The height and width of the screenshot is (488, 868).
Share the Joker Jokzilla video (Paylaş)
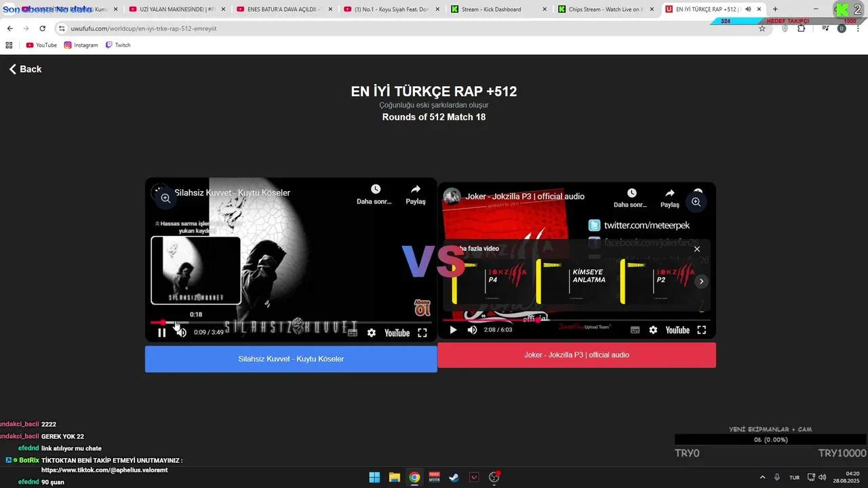point(670,199)
